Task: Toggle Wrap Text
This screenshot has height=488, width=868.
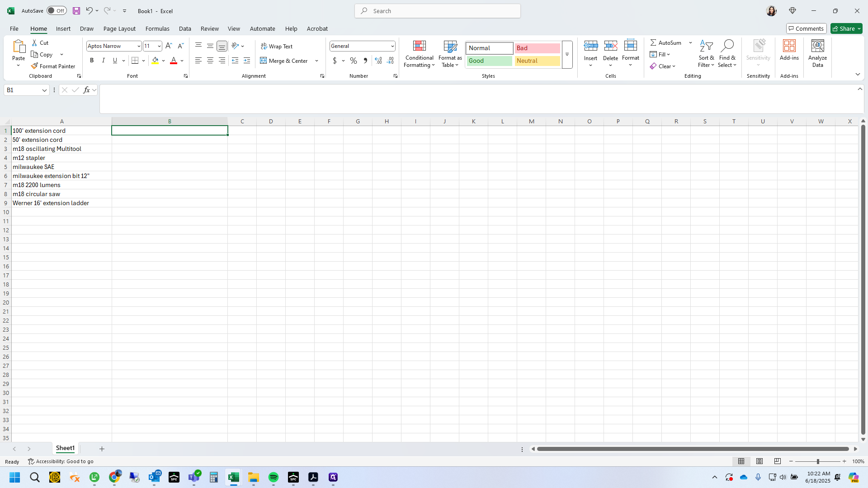Action: [277, 46]
